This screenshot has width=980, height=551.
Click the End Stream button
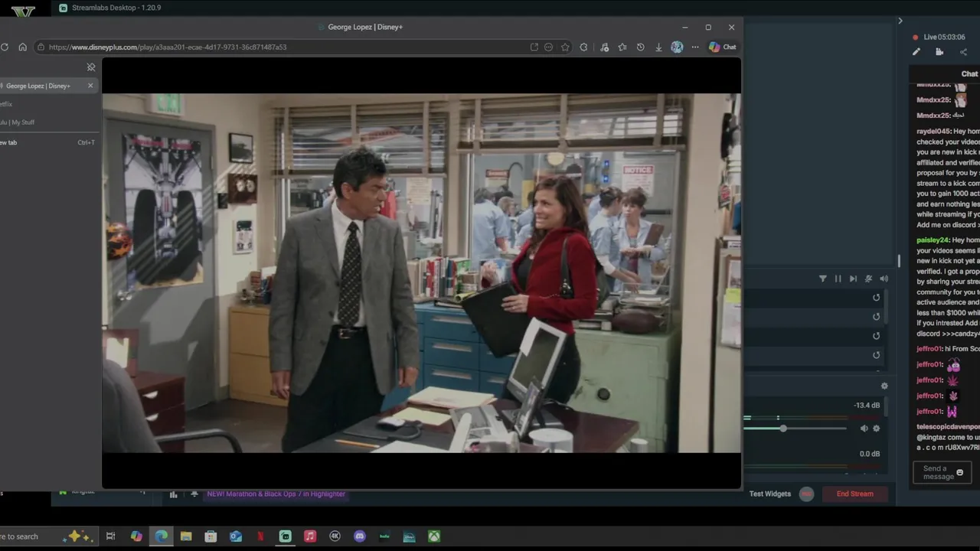click(854, 494)
